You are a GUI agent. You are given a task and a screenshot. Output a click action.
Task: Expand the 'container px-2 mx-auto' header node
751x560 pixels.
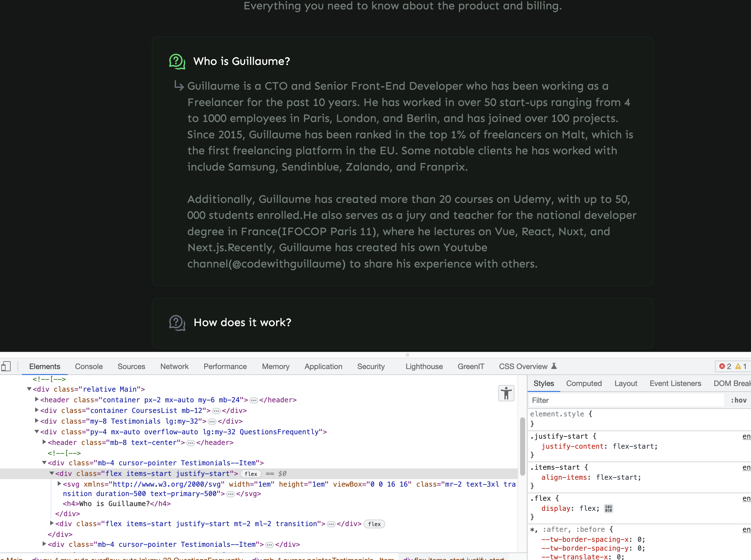pos(37,400)
